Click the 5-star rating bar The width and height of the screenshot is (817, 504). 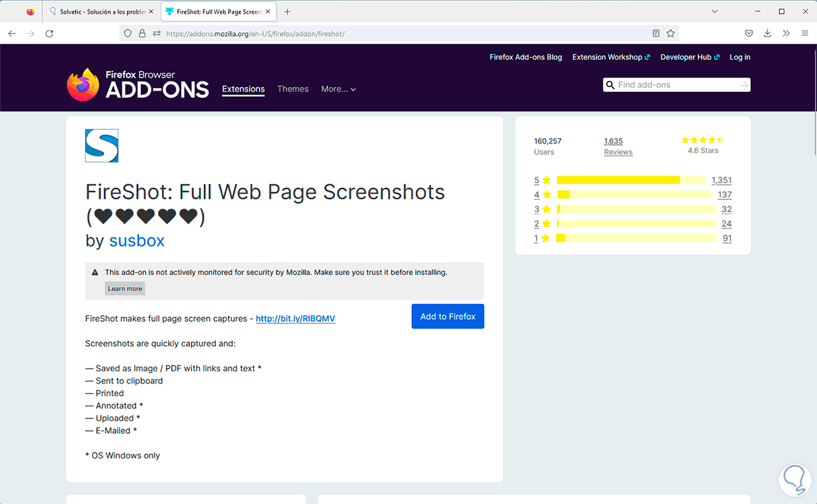coord(630,180)
